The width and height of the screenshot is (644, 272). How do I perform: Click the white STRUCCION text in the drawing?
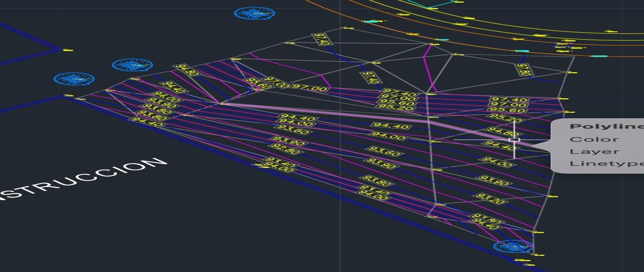tap(83, 180)
